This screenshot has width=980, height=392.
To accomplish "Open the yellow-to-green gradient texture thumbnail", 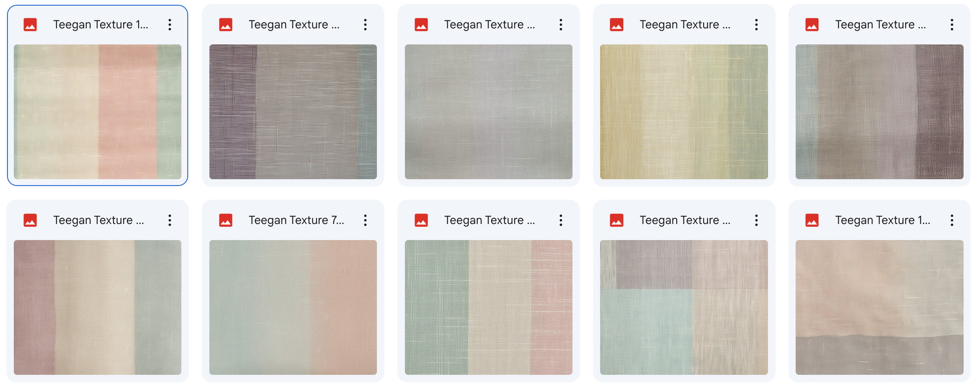I will point(684,112).
